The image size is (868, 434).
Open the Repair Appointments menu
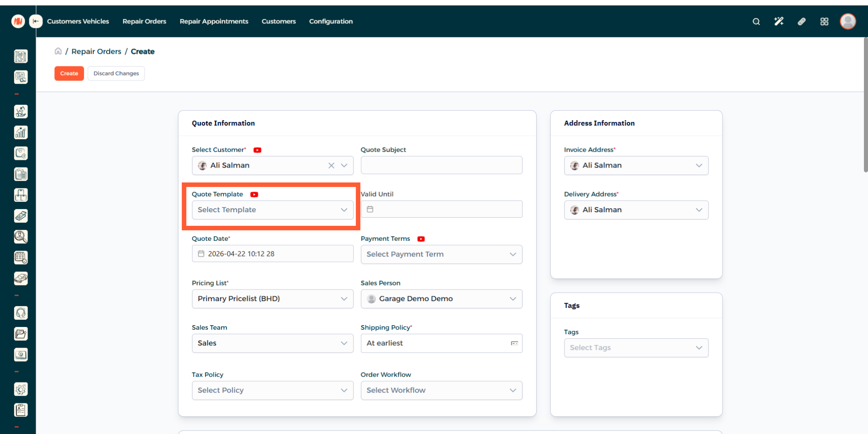[214, 21]
